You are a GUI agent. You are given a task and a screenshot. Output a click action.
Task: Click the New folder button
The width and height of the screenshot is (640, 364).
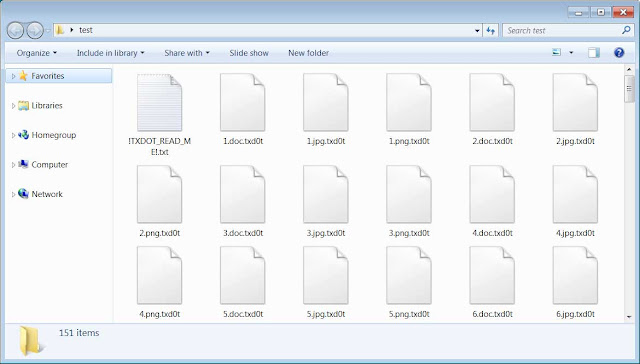(309, 53)
